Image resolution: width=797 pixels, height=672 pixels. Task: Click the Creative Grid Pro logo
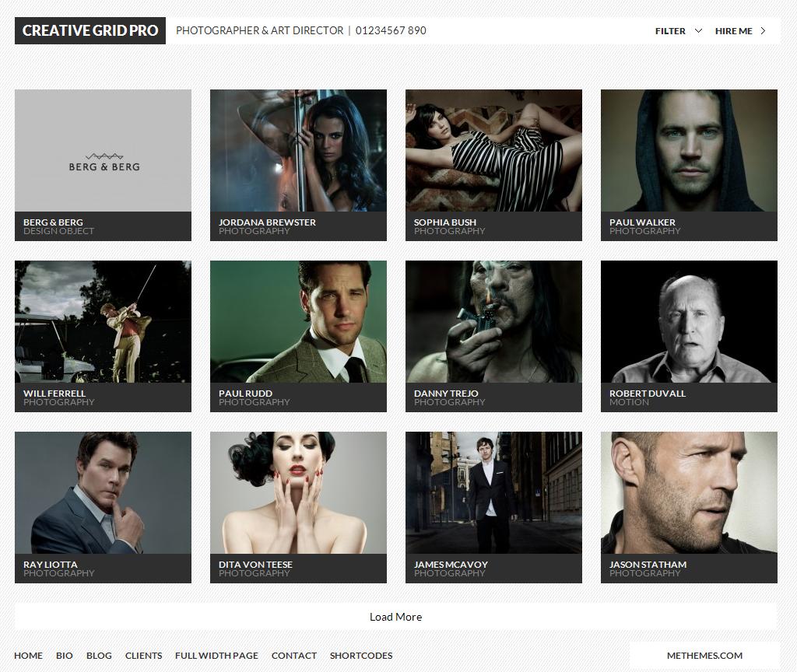(x=90, y=30)
